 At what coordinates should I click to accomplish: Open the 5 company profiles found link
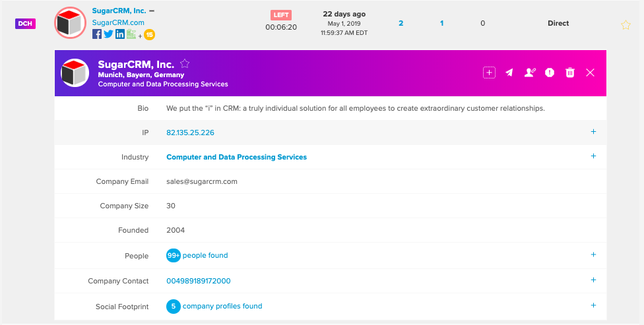click(x=214, y=306)
